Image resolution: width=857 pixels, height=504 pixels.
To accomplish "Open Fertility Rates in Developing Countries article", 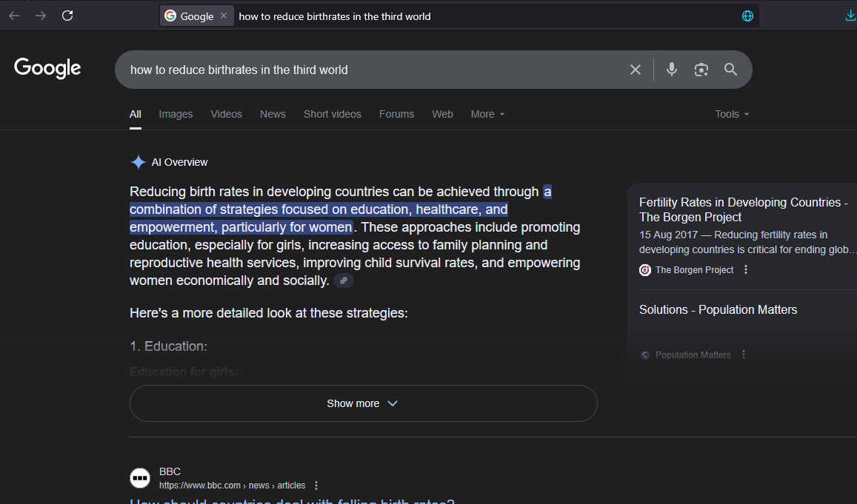I will [x=744, y=209].
